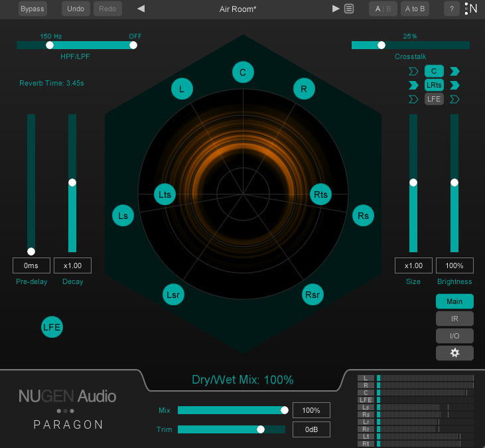Select the R speaker node
Viewport: 485px width, 448px height.
coord(304,89)
